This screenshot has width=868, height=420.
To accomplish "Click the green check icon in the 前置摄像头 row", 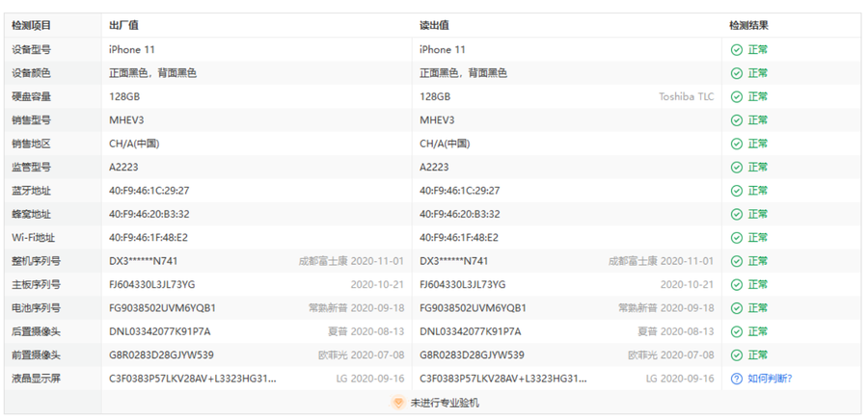I will [736, 354].
